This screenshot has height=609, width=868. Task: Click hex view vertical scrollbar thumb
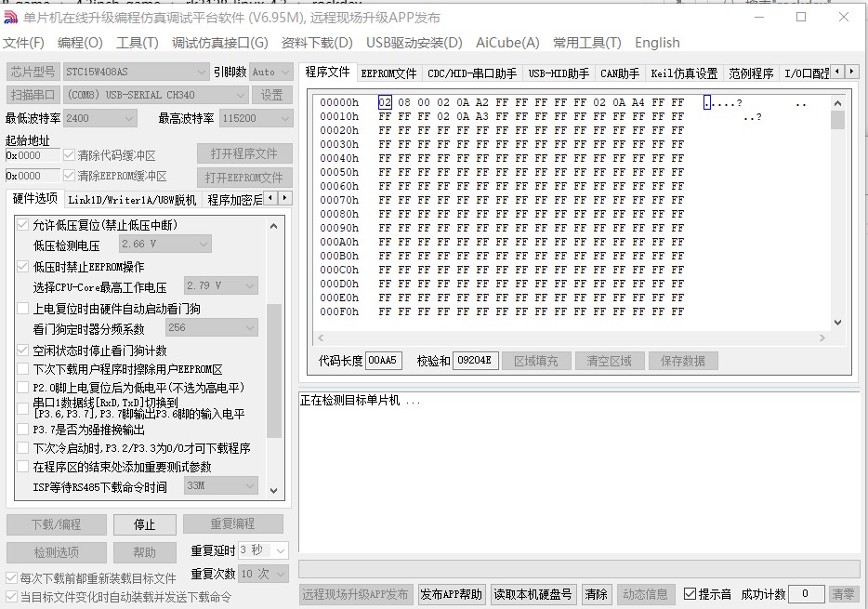[837, 120]
